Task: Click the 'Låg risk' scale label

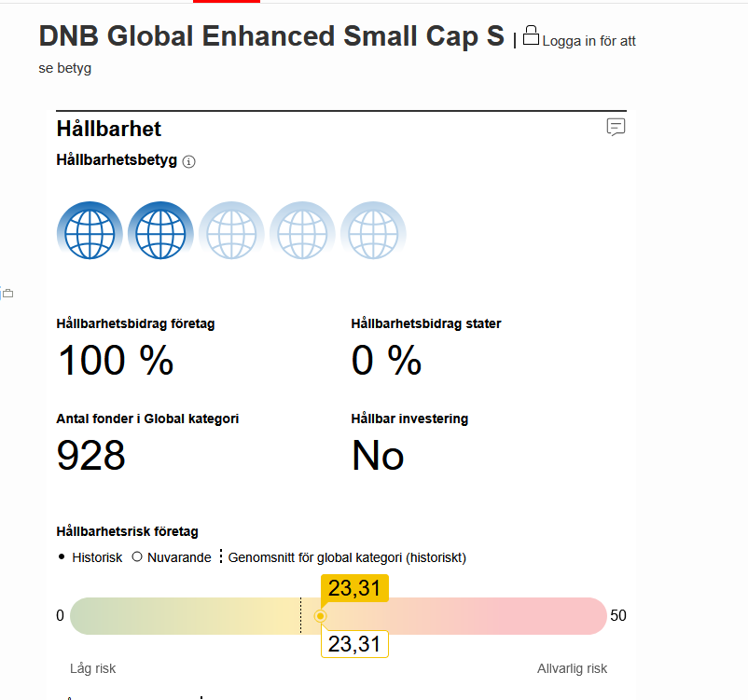Action: [93, 668]
